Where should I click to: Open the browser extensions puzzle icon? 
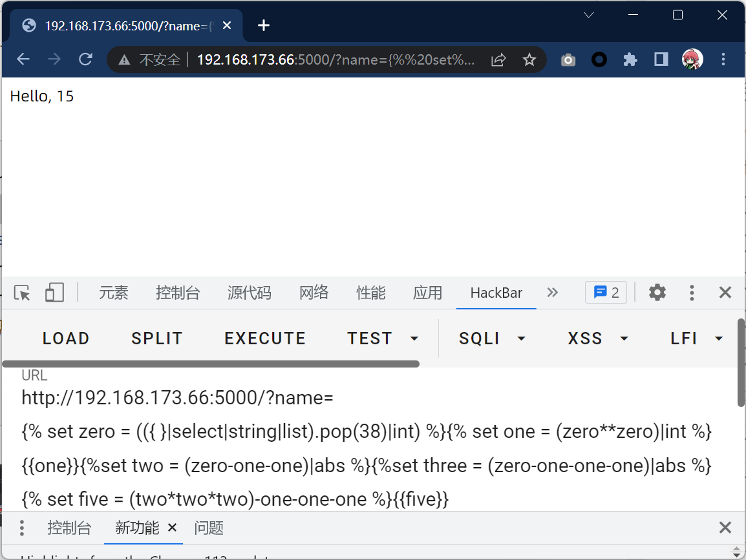630,60
